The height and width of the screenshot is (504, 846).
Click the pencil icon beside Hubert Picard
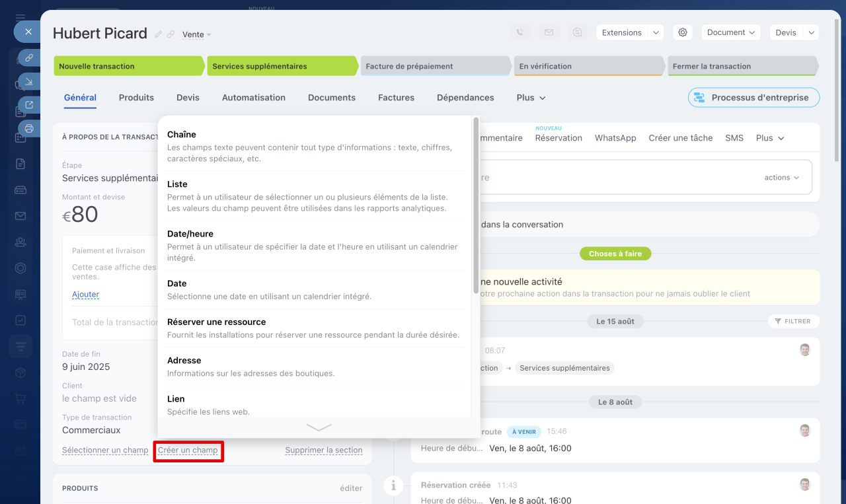[x=158, y=34]
